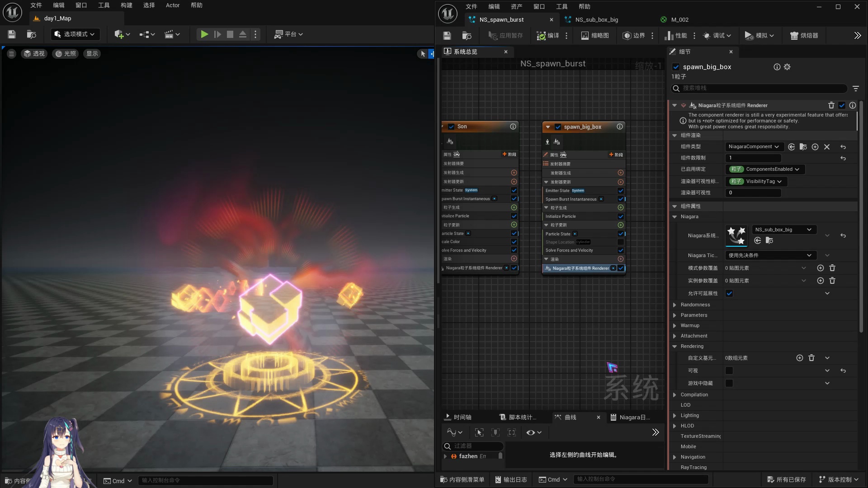Image resolution: width=868 pixels, height=488 pixels.
Task: Enable the 可视 checkbox under Rendering
Action: click(729, 370)
